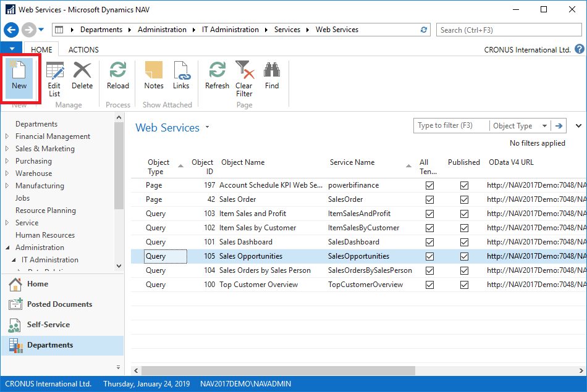Screen dimensions: 587x392
Task: Toggle Published for ItemSalesByCustomer row
Action: tap(464, 228)
